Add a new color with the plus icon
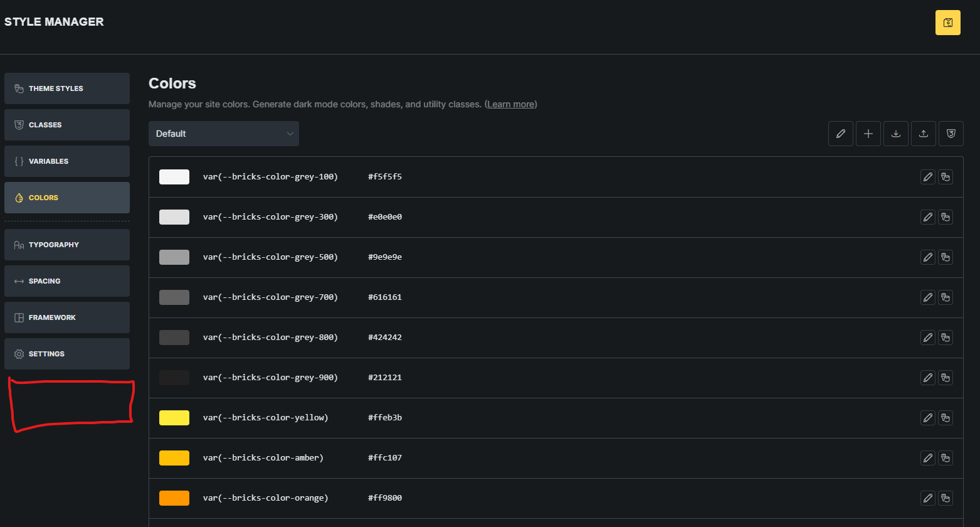 click(x=868, y=134)
